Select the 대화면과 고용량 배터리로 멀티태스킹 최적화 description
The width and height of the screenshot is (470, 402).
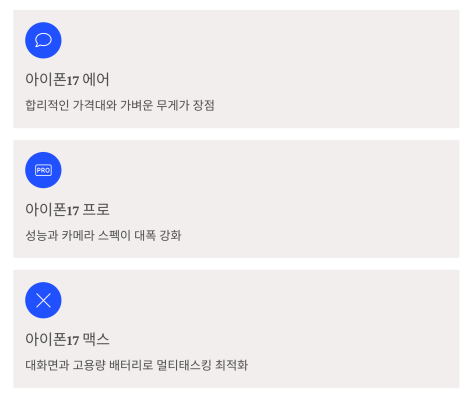(x=137, y=365)
